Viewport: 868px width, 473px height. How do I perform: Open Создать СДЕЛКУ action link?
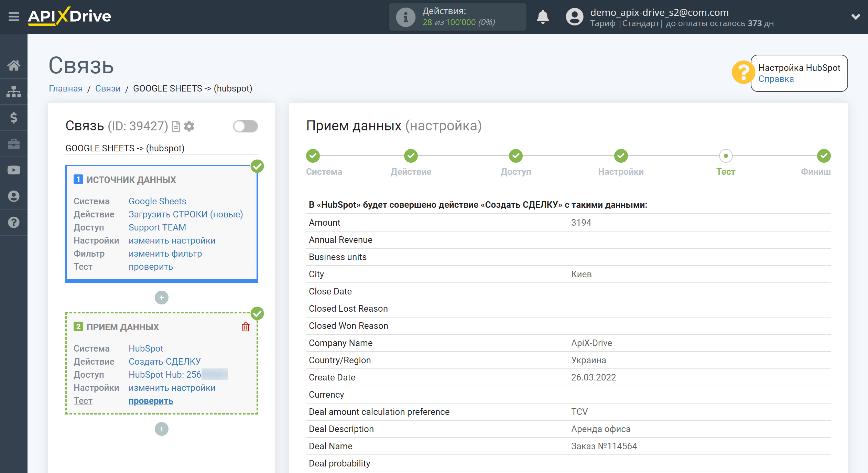point(164,362)
